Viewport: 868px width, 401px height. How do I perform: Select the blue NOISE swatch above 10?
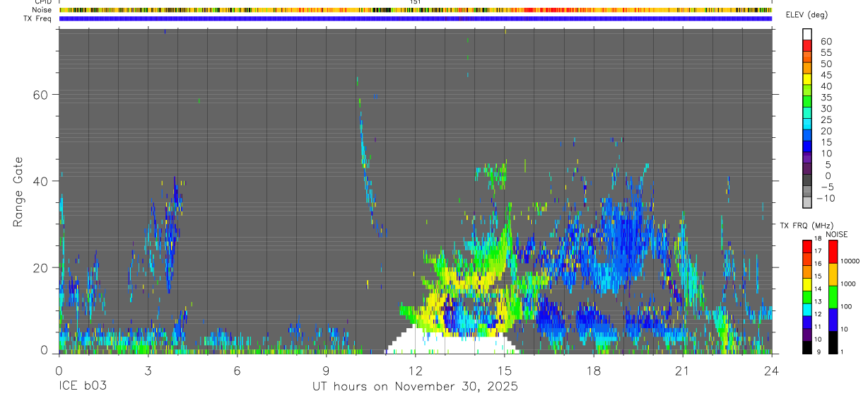point(833,320)
